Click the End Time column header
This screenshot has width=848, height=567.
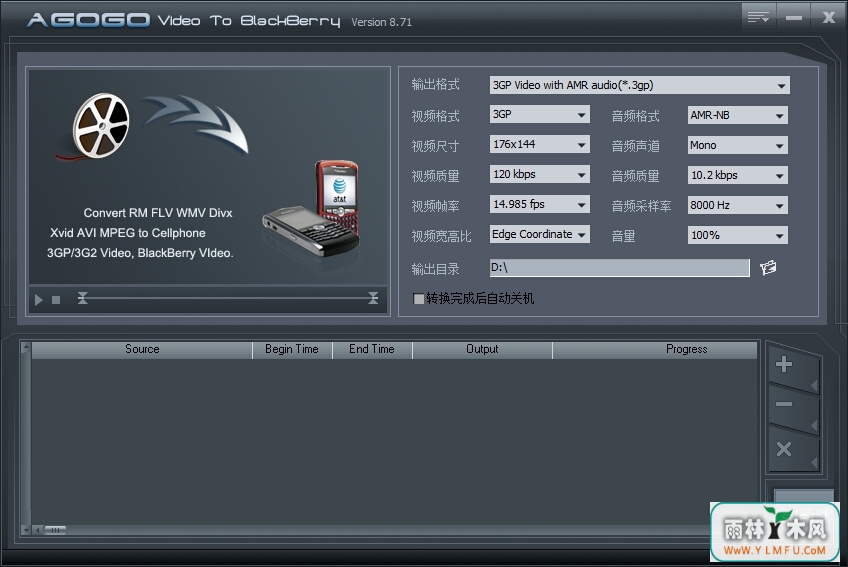pyautogui.click(x=372, y=350)
